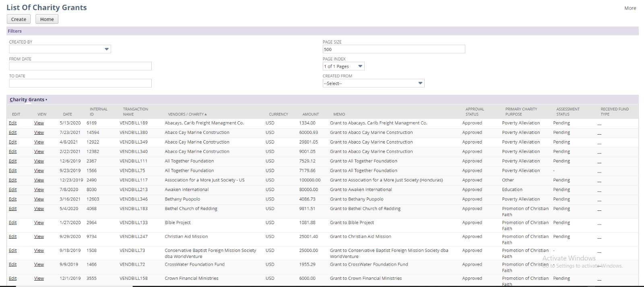Select the Charity Grants tab

pos(27,100)
